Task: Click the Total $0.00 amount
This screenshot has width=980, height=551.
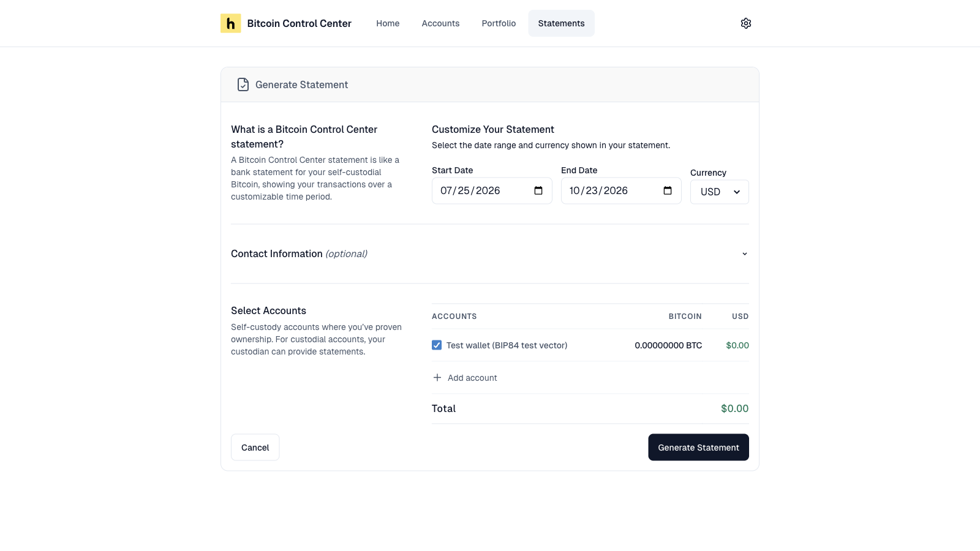Action: (x=734, y=408)
